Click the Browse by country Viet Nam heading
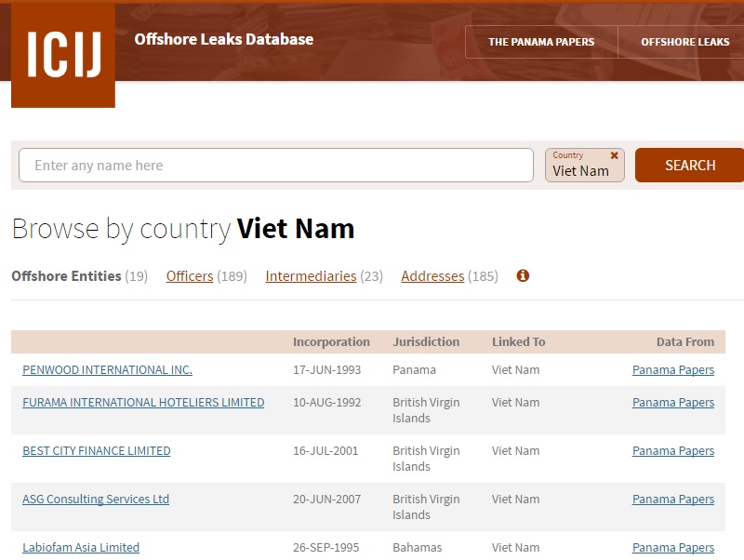The height and width of the screenshot is (560, 744). point(183,229)
